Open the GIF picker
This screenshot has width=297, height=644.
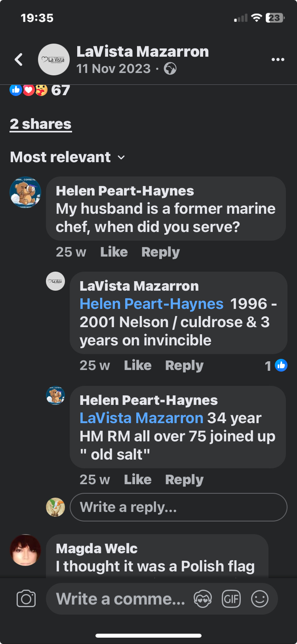(231, 599)
